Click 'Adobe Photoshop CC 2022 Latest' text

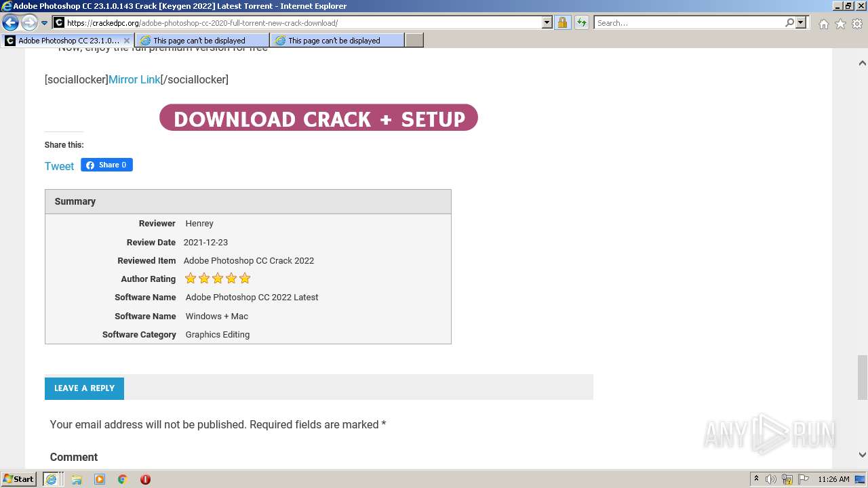pos(252,298)
